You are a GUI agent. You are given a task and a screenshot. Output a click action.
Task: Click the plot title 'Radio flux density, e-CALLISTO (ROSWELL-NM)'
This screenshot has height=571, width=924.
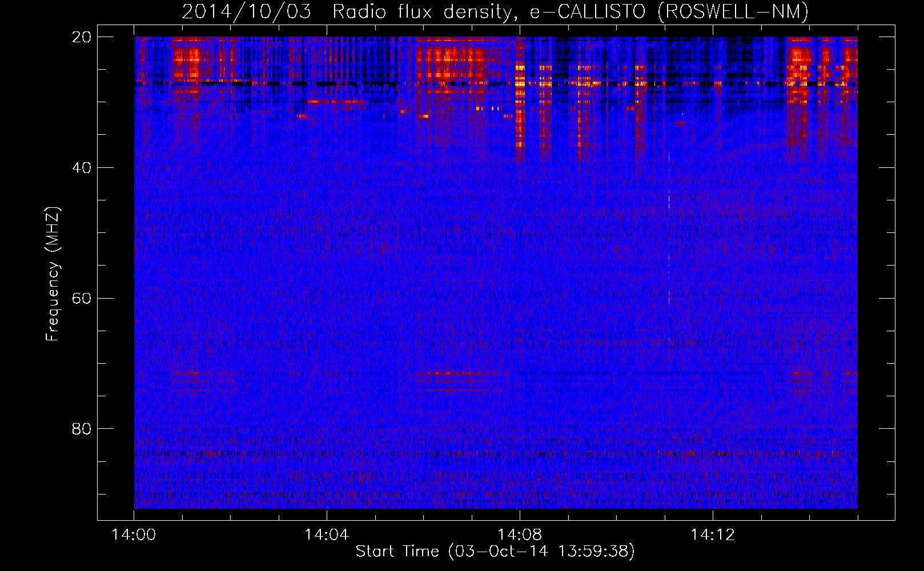pyautogui.click(x=570, y=11)
